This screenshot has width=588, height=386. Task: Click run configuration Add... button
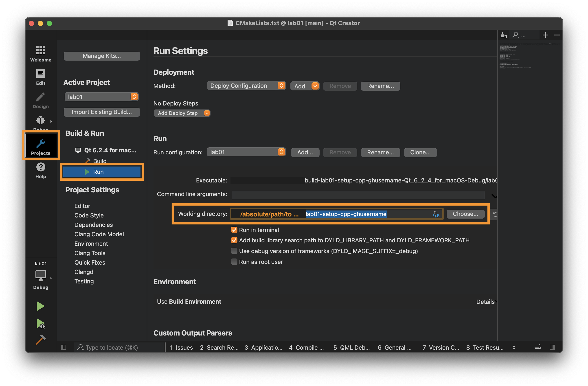point(305,152)
